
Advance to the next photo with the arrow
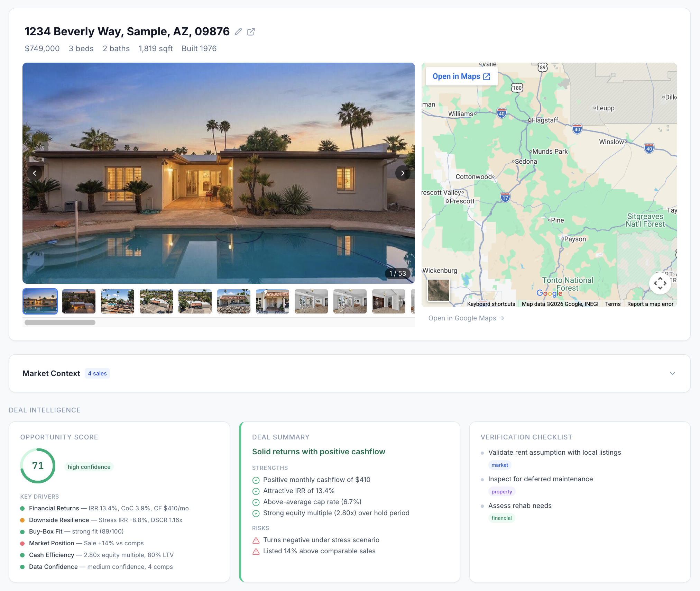point(402,173)
